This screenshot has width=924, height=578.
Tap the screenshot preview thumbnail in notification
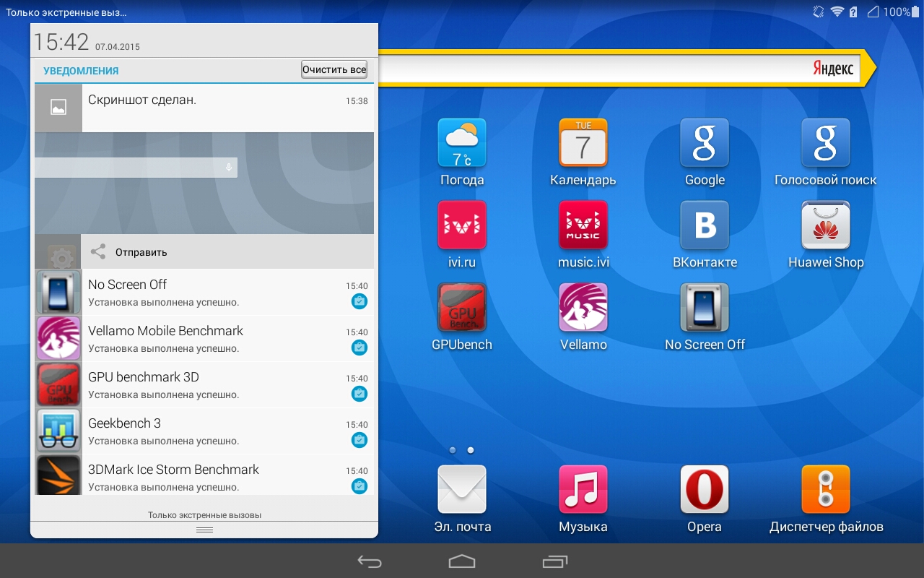(204, 183)
